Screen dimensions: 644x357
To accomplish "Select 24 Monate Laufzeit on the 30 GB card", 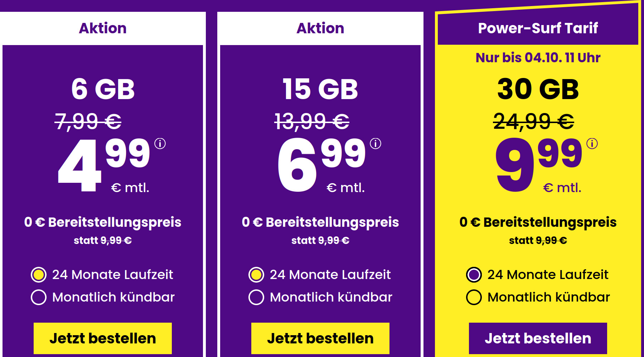I will (x=473, y=275).
